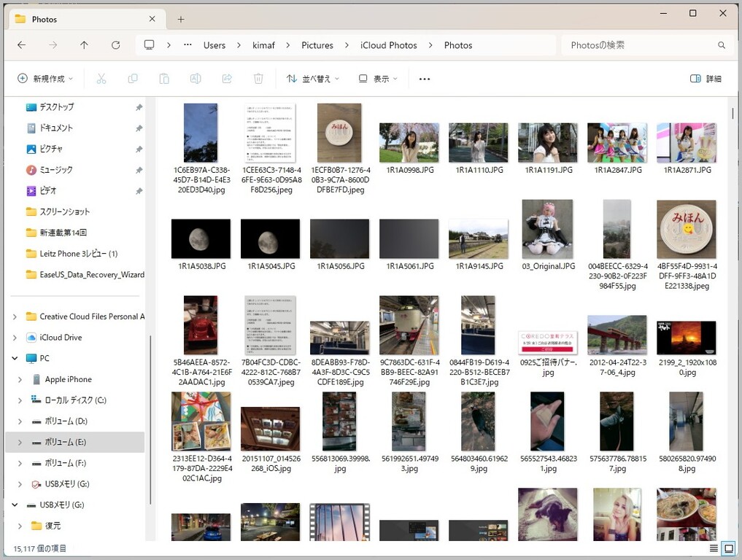The width and height of the screenshot is (742, 560).
Task: Click the Share icon in toolbar
Action: [x=227, y=79]
